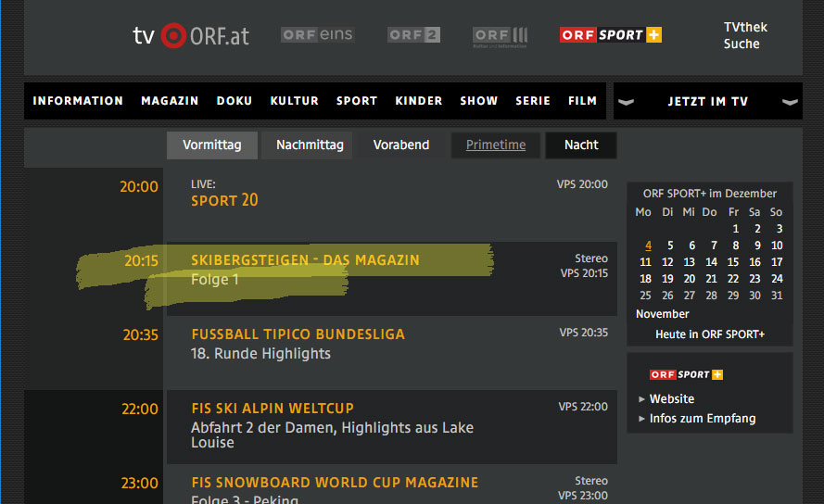The height and width of the screenshot is (504, 824).
Task: Open the TVthek link
Action: pyautogui.click(x=745, y=27)
